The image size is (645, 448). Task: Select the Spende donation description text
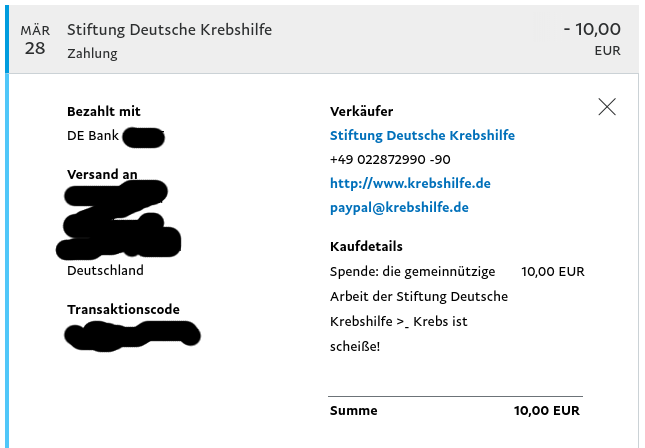pos(419,309)
